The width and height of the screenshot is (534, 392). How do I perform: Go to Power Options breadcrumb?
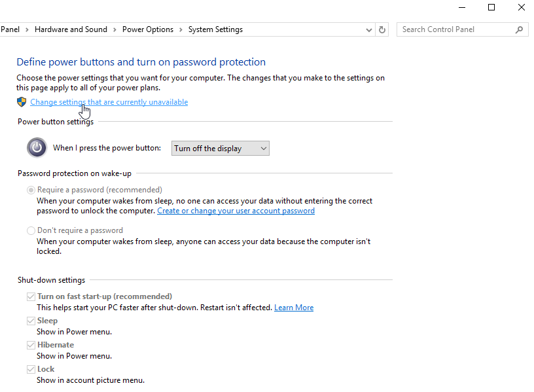pos(148,29)
